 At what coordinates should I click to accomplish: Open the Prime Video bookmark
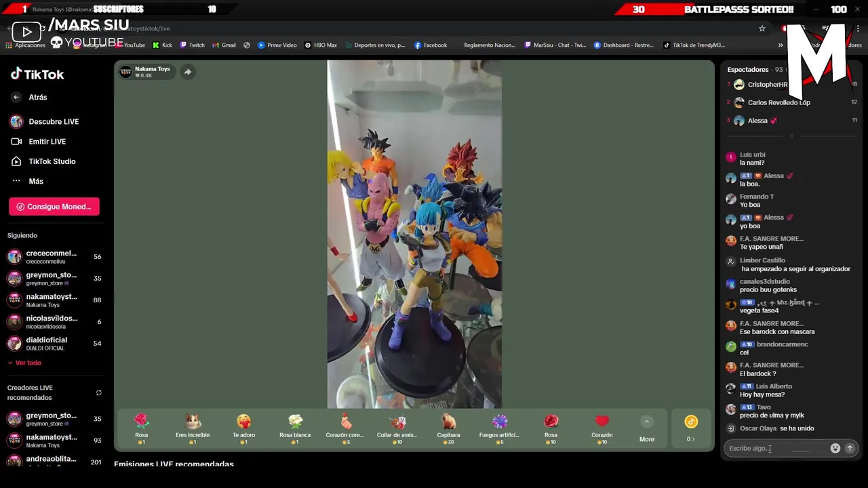pos(277,45)
